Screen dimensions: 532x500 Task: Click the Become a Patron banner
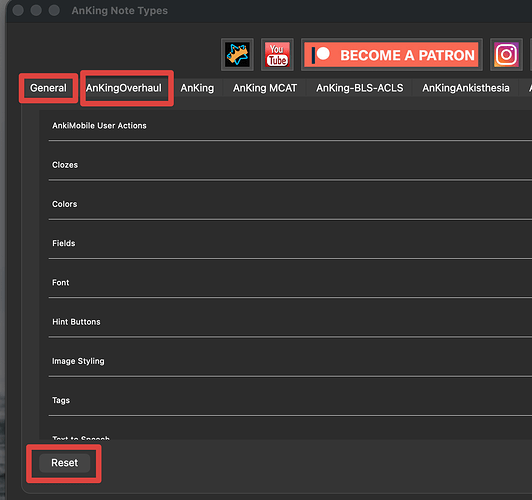pyautogui.click(x=392, y=55)
